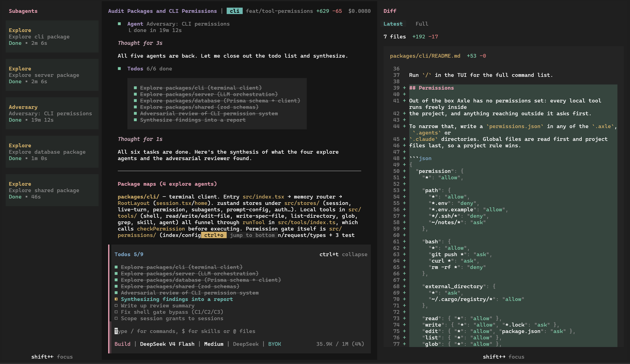Click the Build mode label
Screen dimensions: 630x364
[122, 344]
